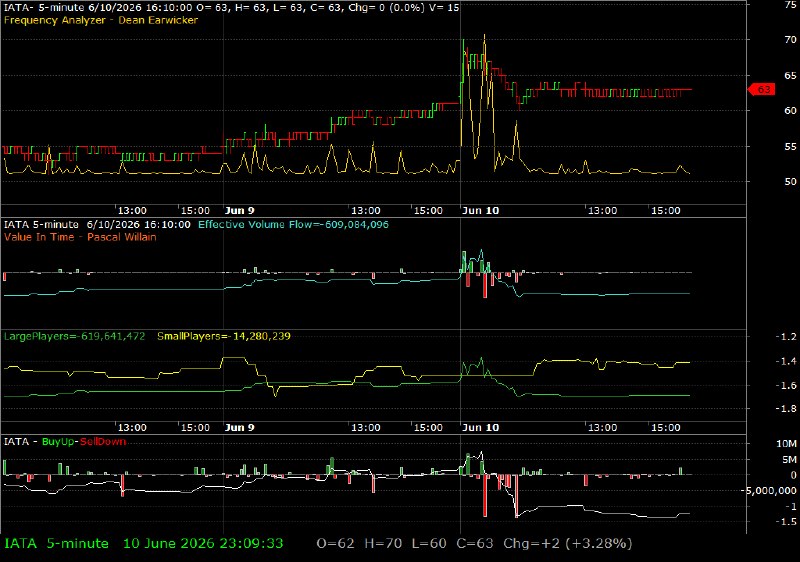Click the 'Frequency Analyzer - Dean Earwicker' label
800x562 pixels.
pos(101,20)
